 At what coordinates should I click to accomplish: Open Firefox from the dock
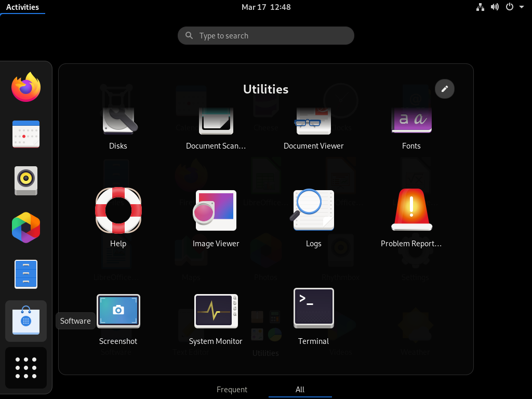pyautogui.click(x=26, y=87)
